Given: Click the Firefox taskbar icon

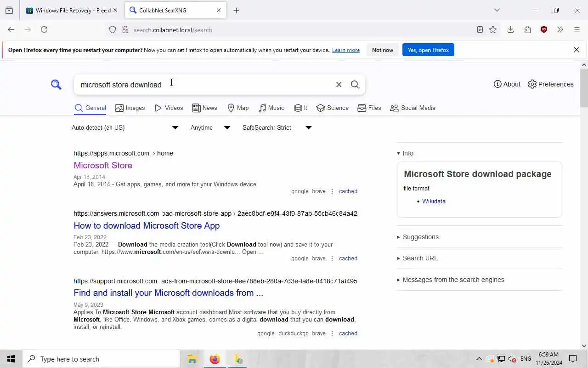Looking at the screenshot, I should (x=215, y=359).
